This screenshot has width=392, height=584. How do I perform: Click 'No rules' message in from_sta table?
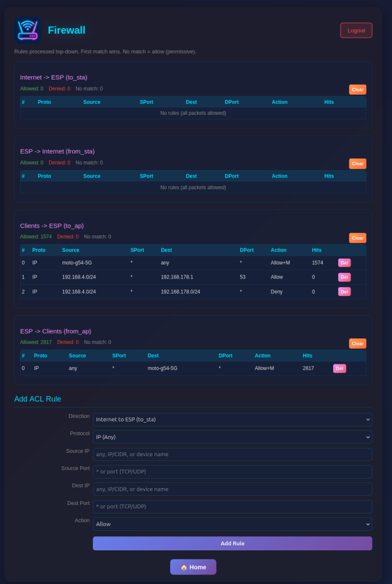[x=193, y=187]
